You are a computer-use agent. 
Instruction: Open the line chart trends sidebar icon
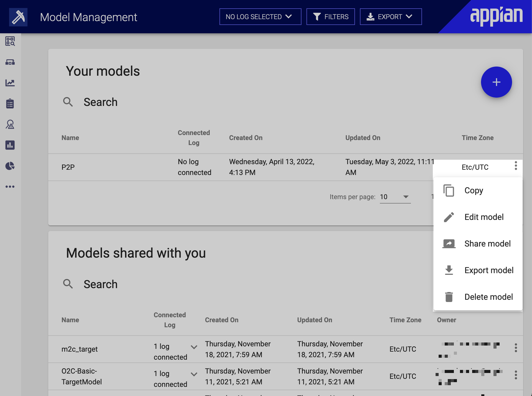[x=10, y=83]
